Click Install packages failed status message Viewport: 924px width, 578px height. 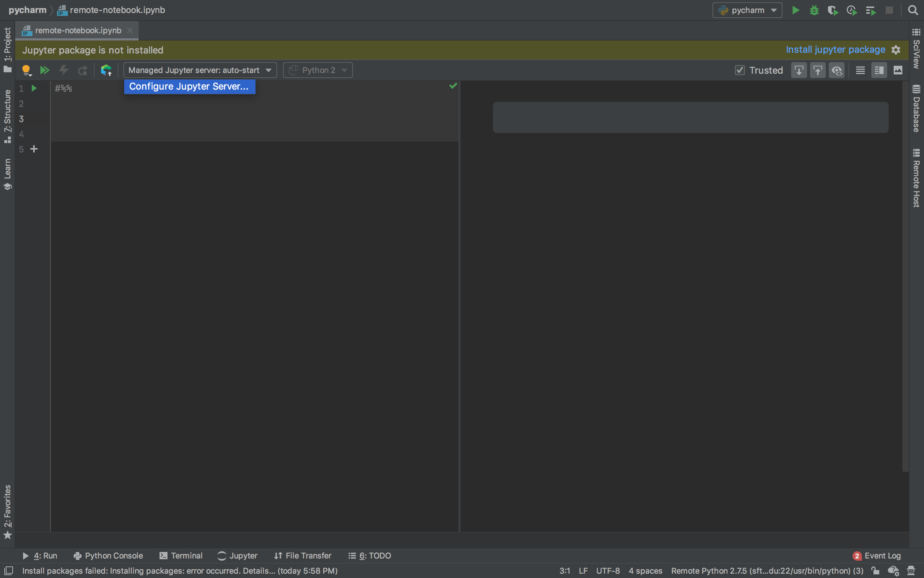[180, 571]
